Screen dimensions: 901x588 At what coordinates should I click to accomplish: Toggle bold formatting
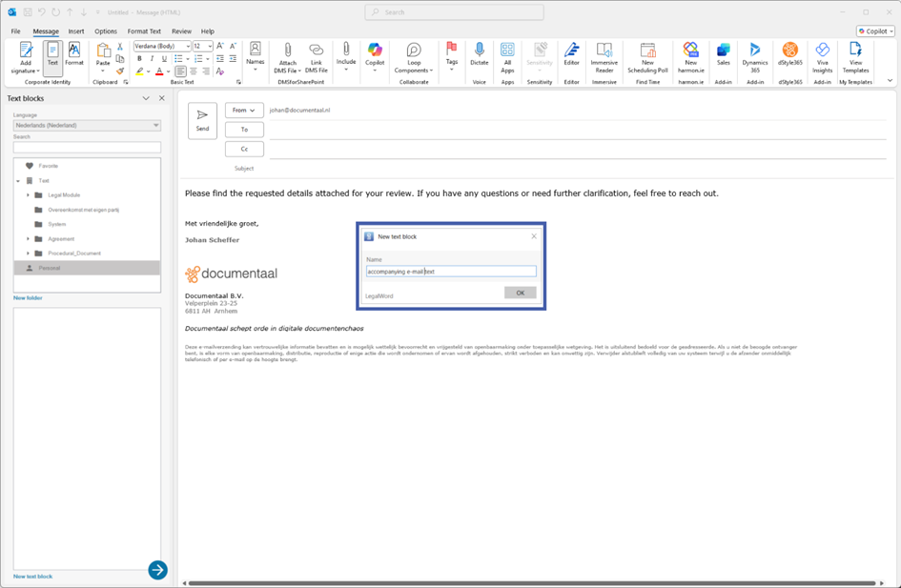139,58
